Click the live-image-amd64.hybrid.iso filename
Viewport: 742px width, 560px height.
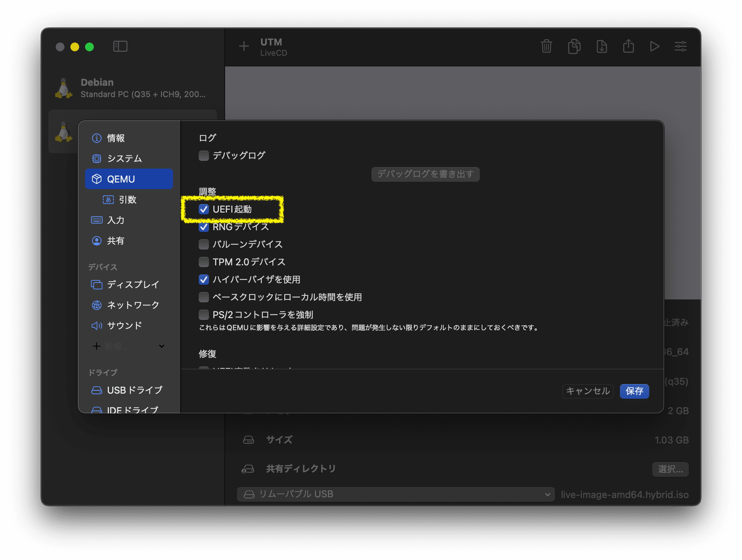pyautogui.click(x=625, y=494)
